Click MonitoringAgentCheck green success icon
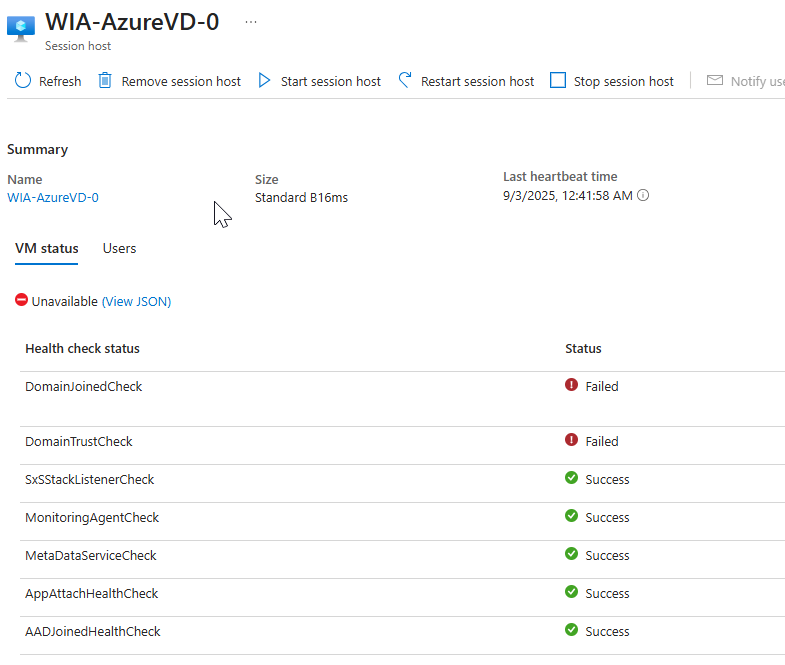The height and width of the screenshot is (665, 785). click(571, 516)
